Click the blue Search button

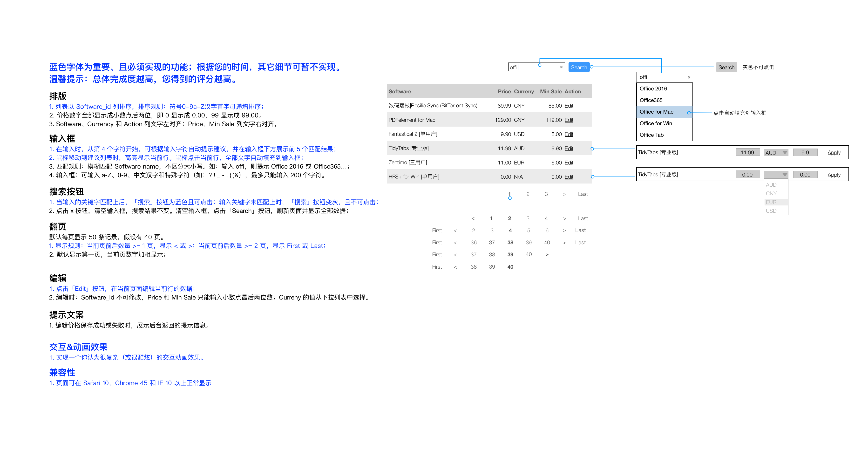[x=579, y=67]
